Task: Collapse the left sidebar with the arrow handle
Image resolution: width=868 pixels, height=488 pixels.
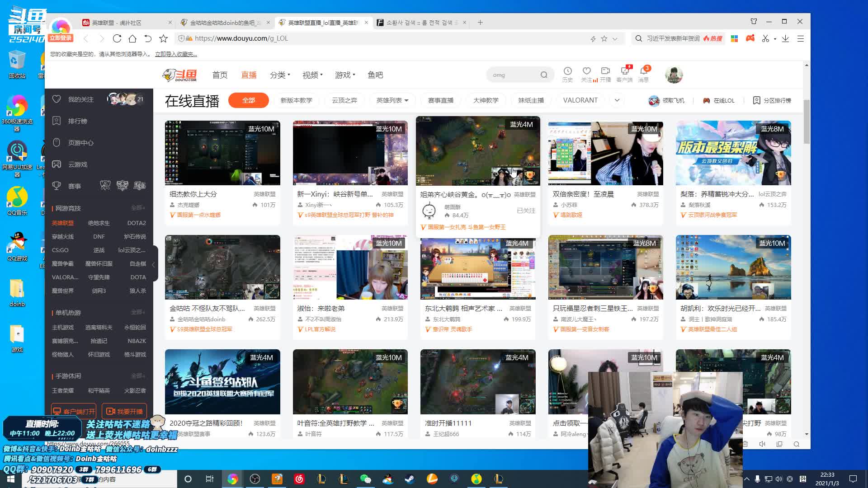Action: [154, 264]
